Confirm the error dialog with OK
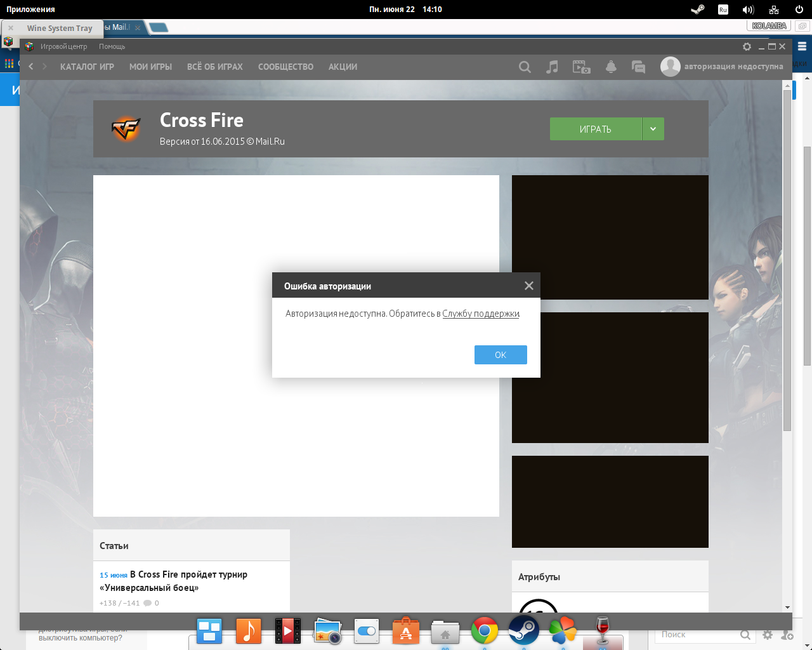This screenshot has width=812, height=650. pos(501,355)
